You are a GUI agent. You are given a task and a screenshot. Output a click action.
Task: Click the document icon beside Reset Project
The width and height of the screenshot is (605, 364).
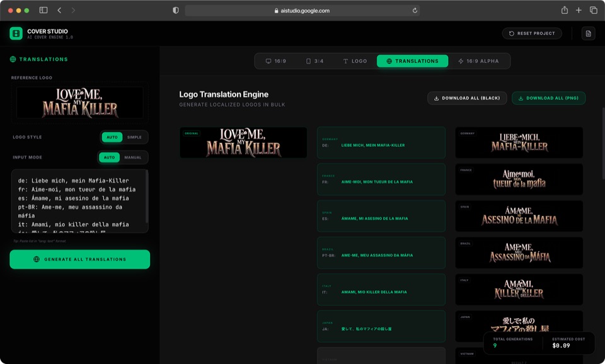(x=588, y=33)
